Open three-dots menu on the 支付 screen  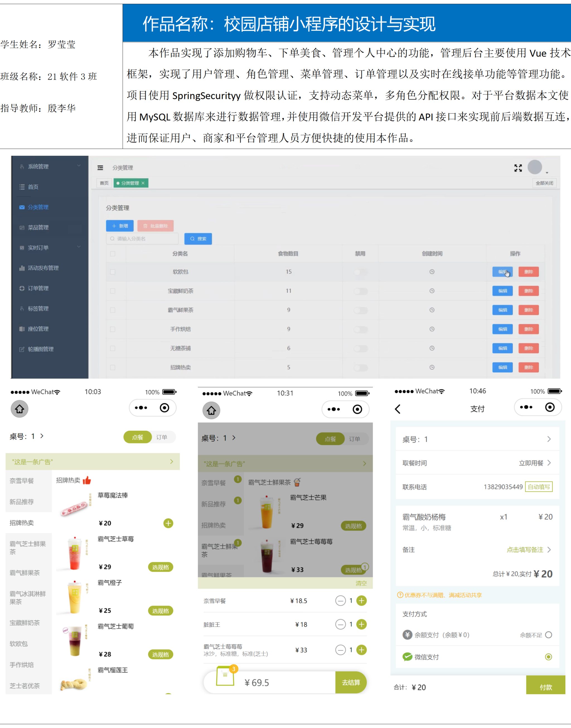pos(526,407)
